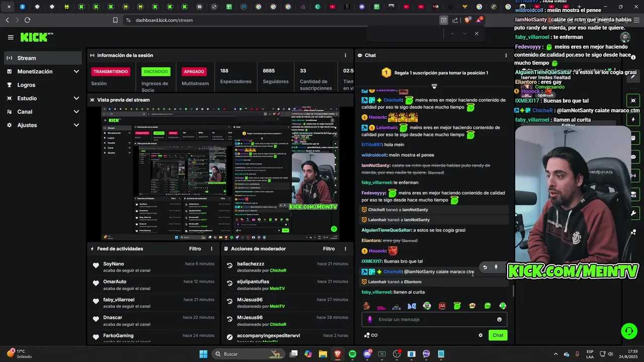Click the TRANSMITIENDO session status badge
Image resolution: width=644 pixels, height=362 pixels.
point(111,71)
